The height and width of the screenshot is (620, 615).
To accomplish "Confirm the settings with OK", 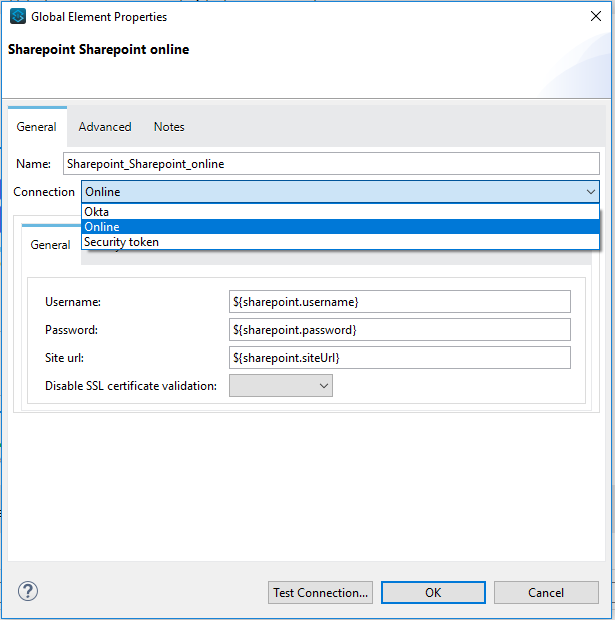I will [x=433, y=593].
